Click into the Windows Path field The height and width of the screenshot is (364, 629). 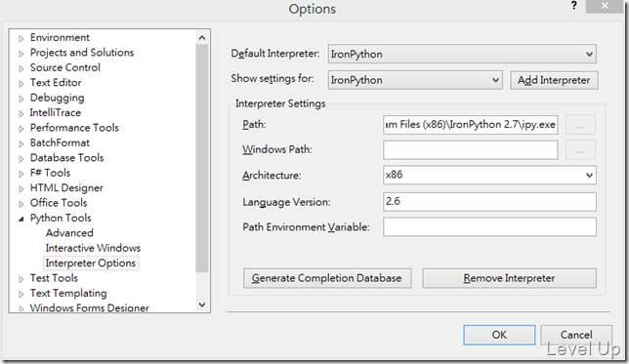[x=470, y=150]
